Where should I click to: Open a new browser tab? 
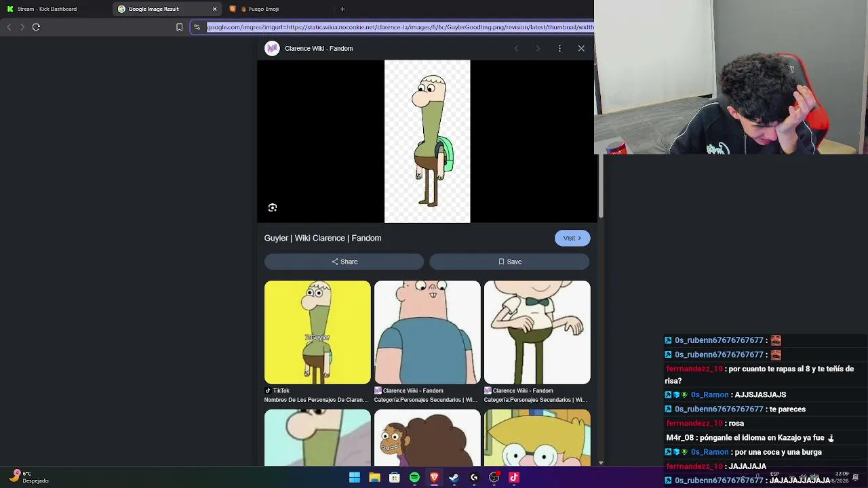pos(342,9)
